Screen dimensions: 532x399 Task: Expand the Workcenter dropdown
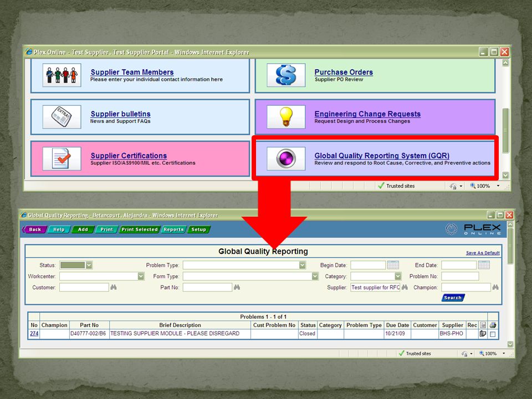point(141,276)
